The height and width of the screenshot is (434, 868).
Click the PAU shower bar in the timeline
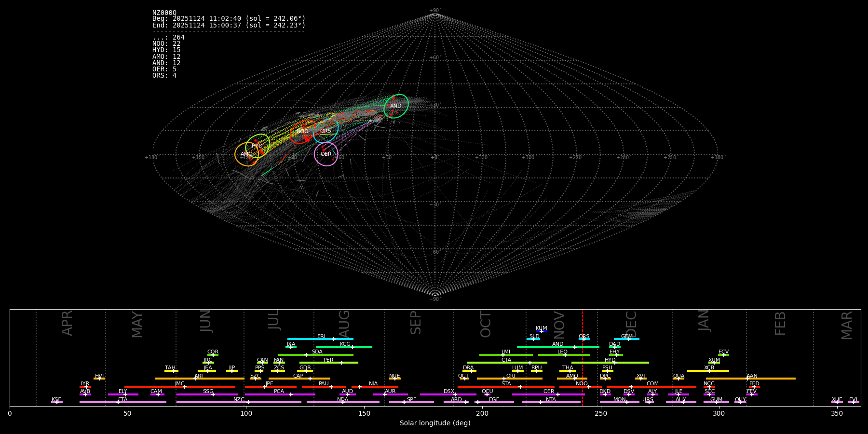tap(324, 386)
